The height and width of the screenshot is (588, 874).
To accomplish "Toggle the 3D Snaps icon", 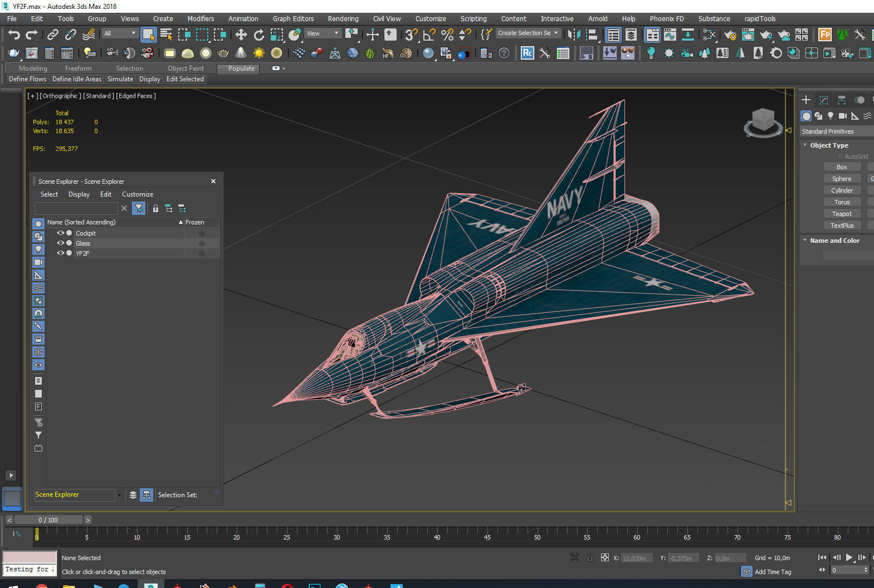I will coord(411,35).
